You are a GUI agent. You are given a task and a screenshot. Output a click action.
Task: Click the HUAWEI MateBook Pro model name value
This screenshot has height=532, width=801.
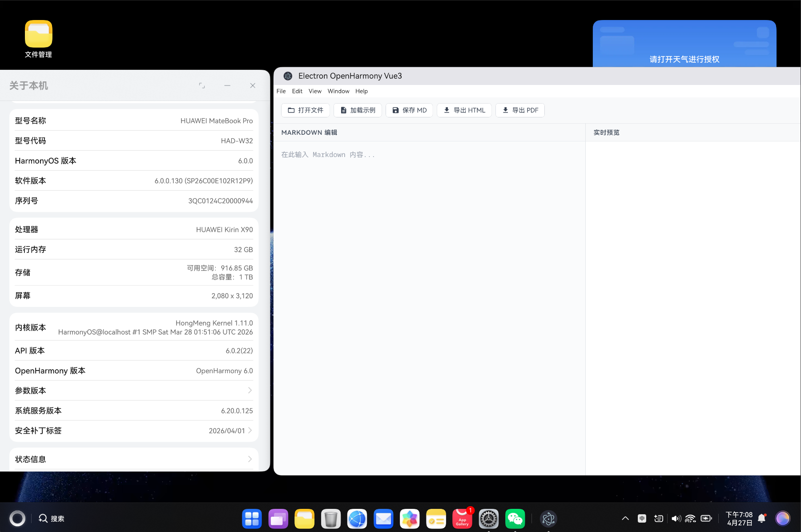tap(217, 121)
